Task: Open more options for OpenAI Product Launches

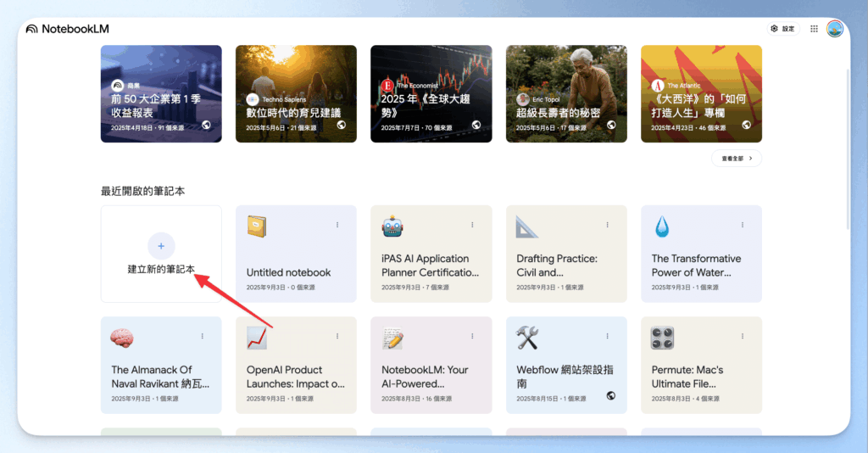Action: [337, 336]
